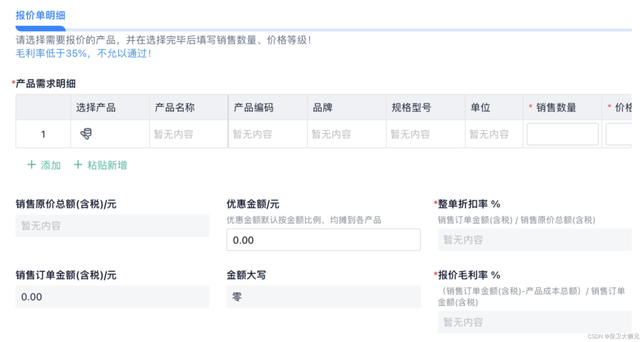Click the 品牌 cell in row 1

pos(331,134)
